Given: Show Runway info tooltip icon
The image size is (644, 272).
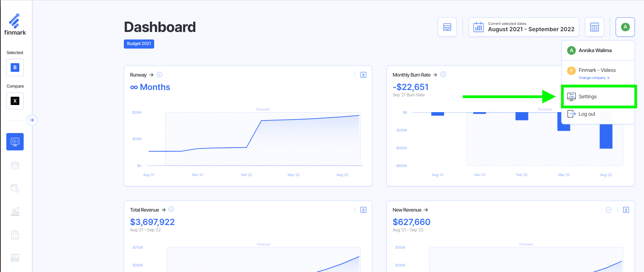Looking at the screenshot, I should (x=159, y=75).
